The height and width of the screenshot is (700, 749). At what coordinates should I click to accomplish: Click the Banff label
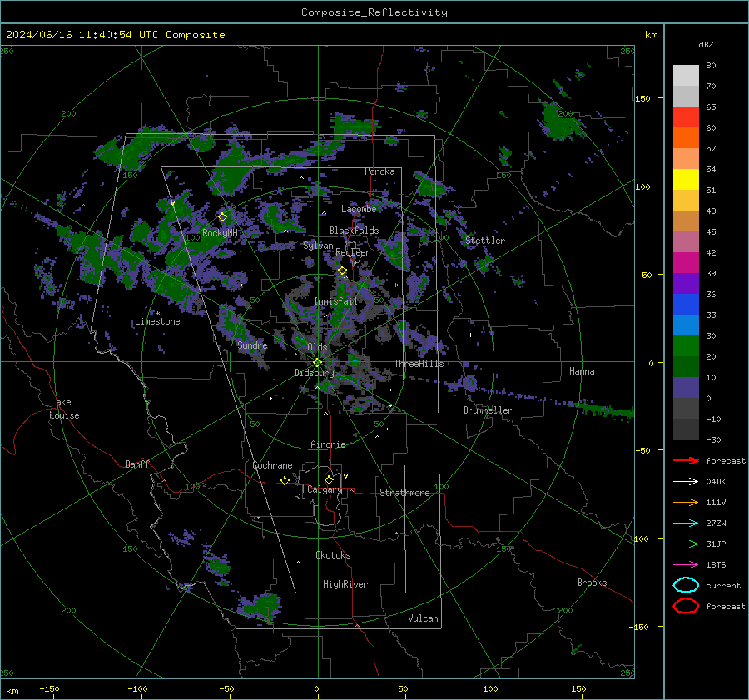click(x=137, y=464)
